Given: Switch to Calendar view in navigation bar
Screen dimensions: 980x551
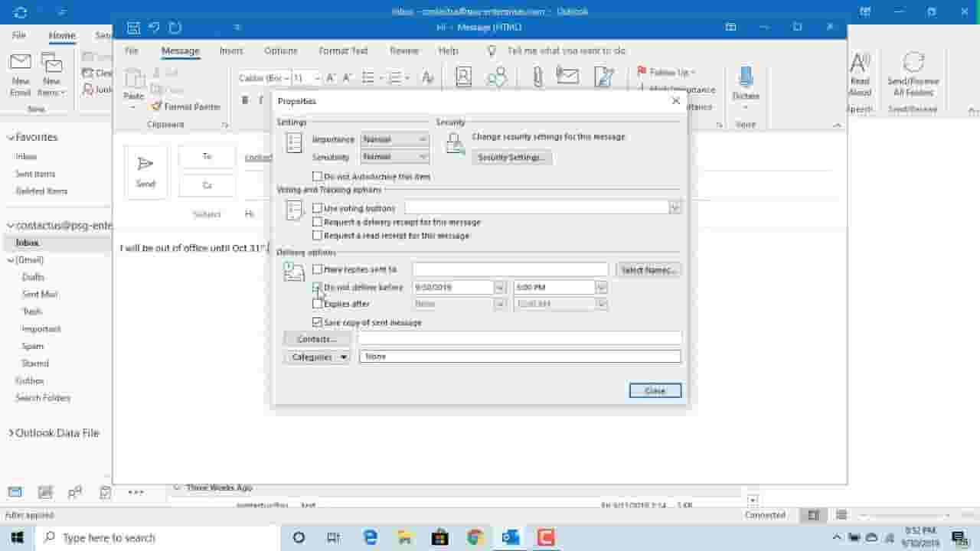Looking at the screenshot, I should pos(45,492).
